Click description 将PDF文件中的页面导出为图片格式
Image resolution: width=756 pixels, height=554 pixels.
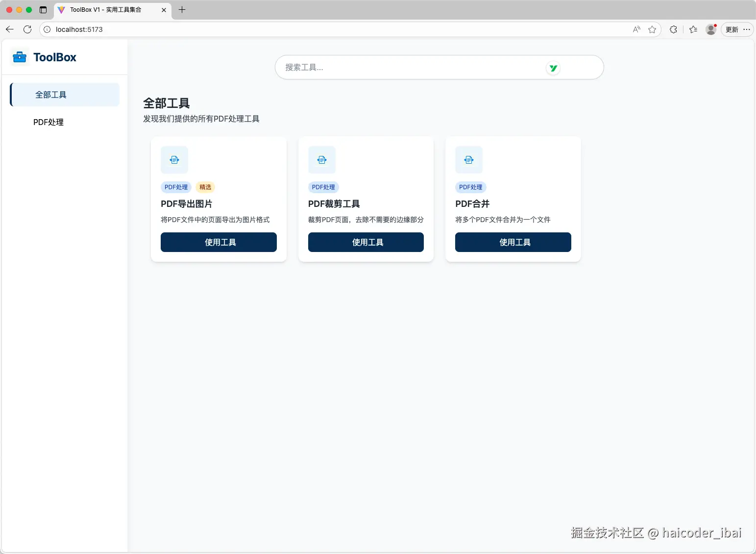(x=215, y=220)
